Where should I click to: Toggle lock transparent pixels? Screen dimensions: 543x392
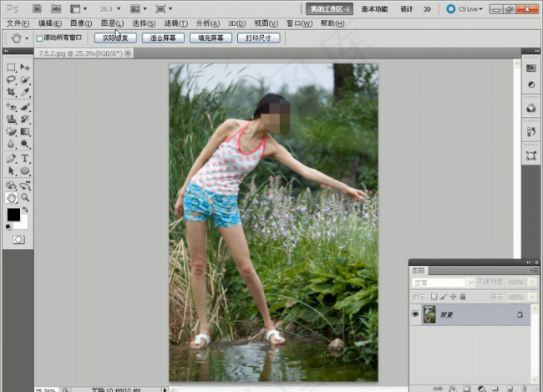pos(434,297)
